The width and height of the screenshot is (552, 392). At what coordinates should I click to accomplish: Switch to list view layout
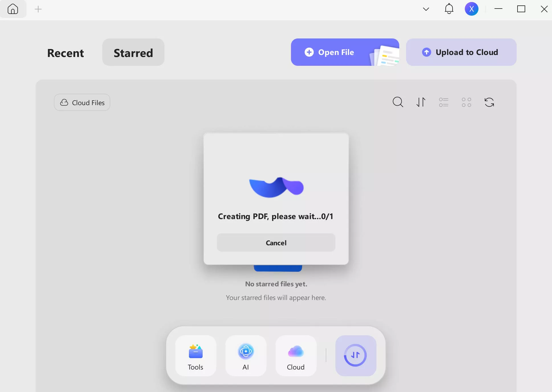click(443, 102)
